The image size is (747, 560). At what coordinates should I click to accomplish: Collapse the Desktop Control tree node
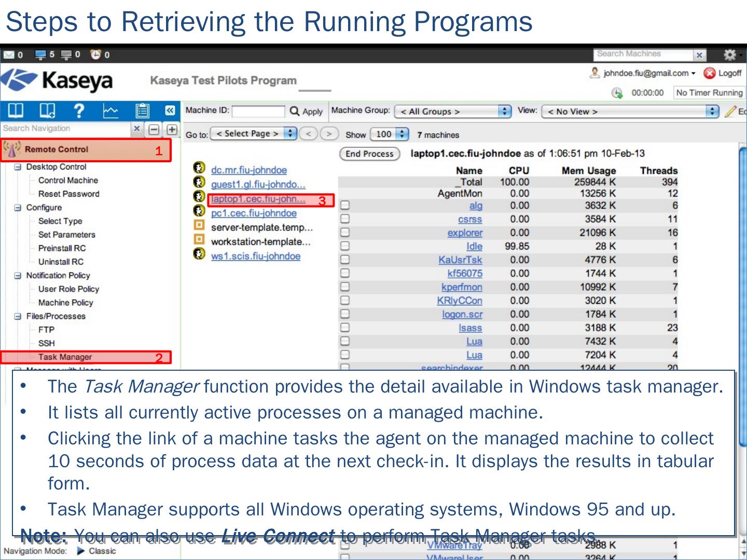pyautogui.click(x=18, y=167)
